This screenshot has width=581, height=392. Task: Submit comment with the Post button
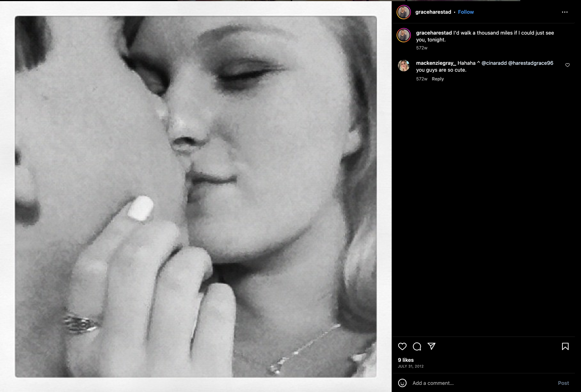pyautogui.click(x=563, y=383)
